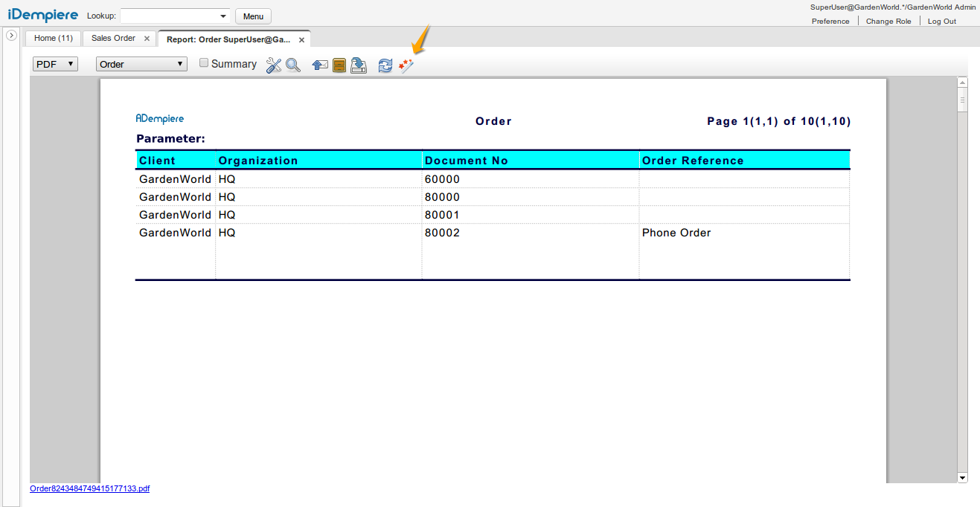Switch to the Home (11) tab

tap(54, 38)
